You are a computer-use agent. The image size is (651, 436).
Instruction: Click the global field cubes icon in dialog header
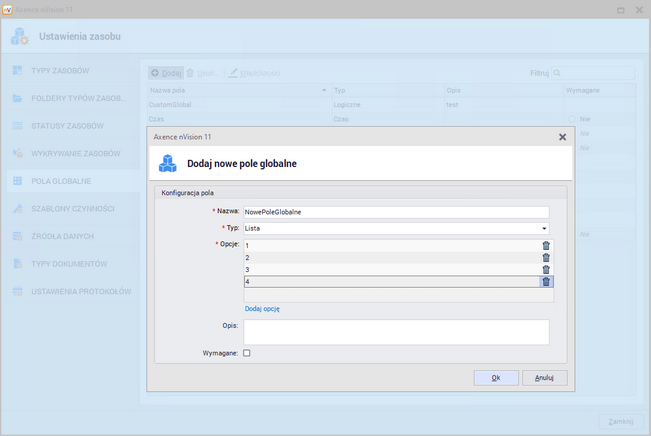click(168, 162)
